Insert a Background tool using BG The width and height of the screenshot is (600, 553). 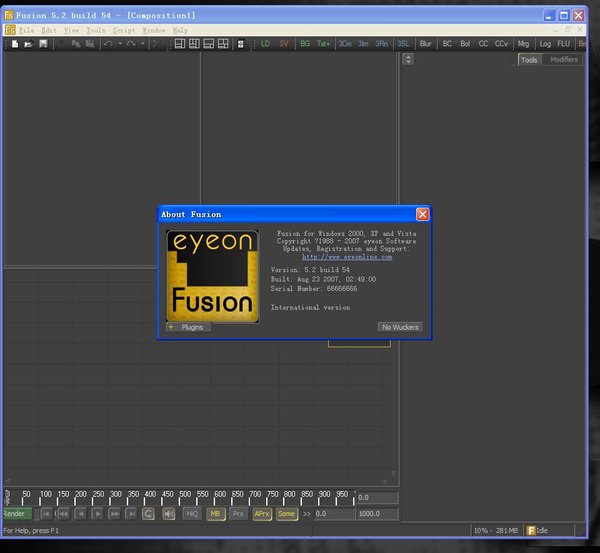305,44
